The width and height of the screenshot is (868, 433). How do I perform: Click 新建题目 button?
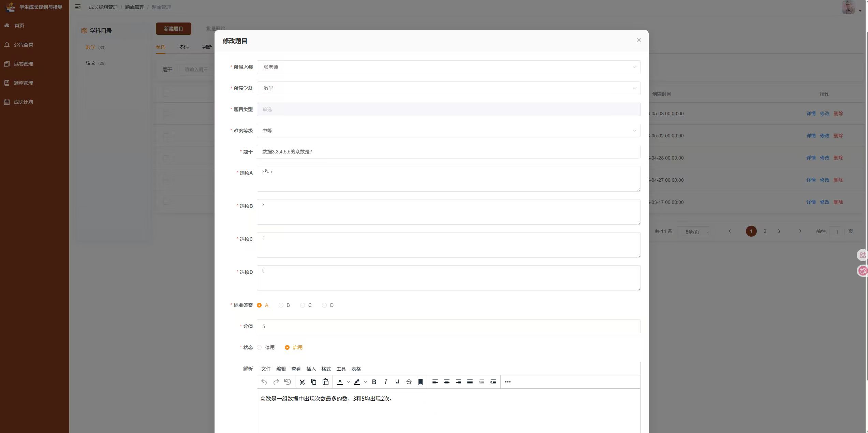173,29
